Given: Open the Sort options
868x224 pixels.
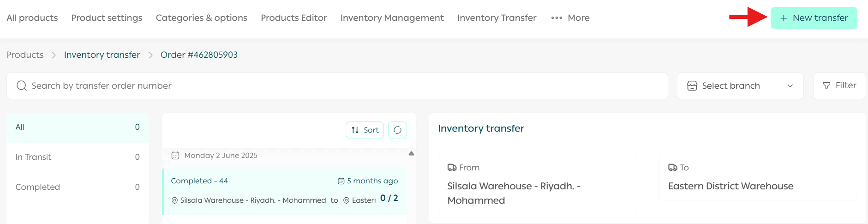Looking at the screenshot, I should click(365, 130).
